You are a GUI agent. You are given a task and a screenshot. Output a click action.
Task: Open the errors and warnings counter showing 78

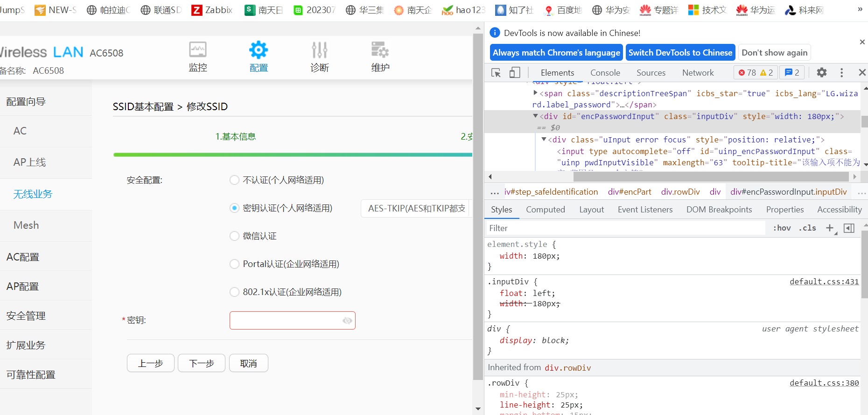pos(756,72)
